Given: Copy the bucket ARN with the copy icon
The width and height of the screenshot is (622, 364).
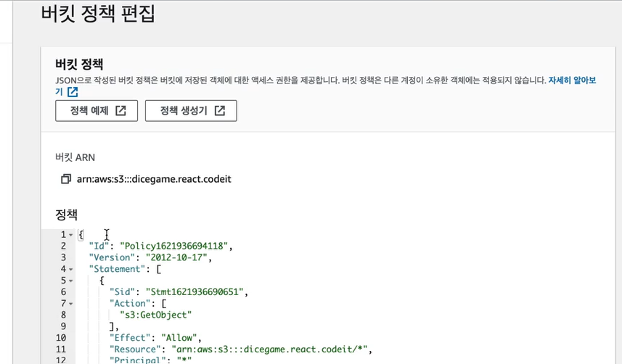Looking at the screenshot, I should coord(66,179).
